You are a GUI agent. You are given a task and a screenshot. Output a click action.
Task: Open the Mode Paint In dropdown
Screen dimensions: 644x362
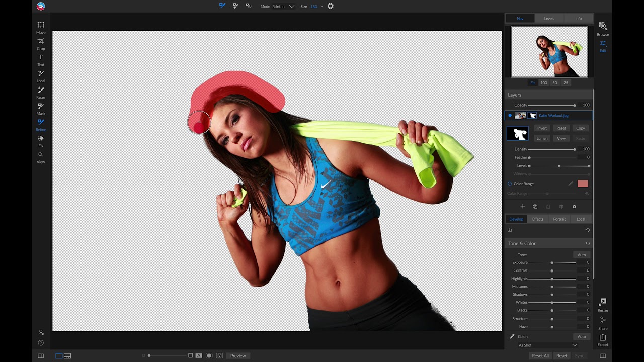point(283,6)
